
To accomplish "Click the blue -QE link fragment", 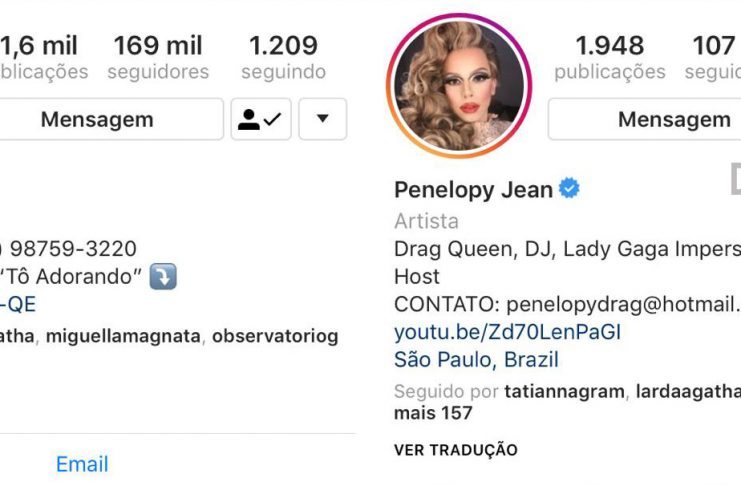I will click(18, 304).
